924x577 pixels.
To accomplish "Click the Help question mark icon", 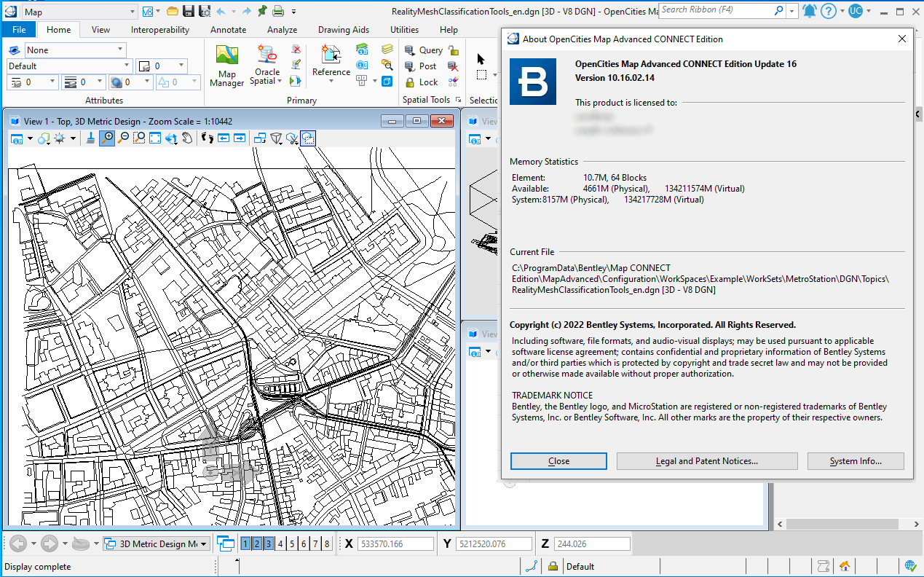I will [828, 11].
